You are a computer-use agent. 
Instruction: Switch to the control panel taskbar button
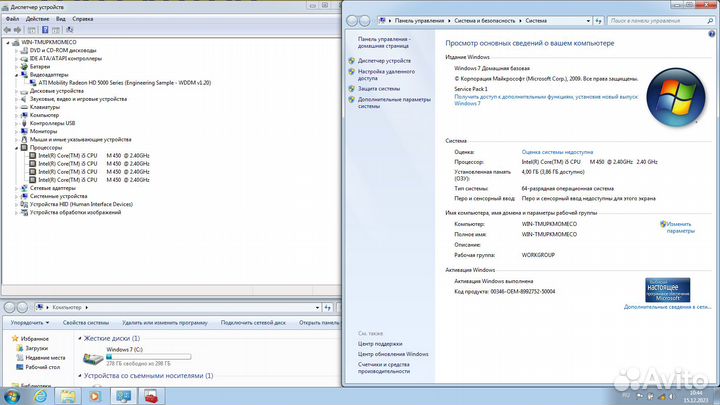pos(124,396)
